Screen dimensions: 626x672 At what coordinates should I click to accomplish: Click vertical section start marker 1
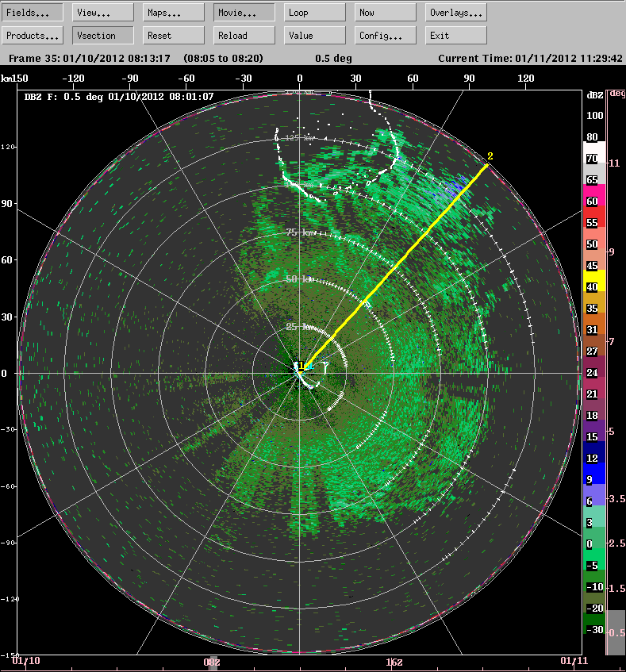coord(301,366)
